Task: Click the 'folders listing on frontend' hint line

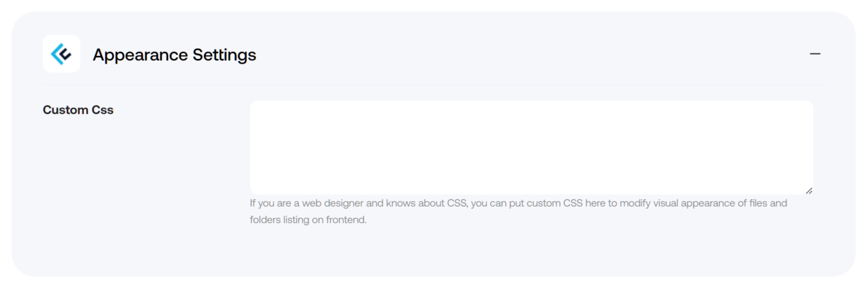Action: click(x=308, y=220)
